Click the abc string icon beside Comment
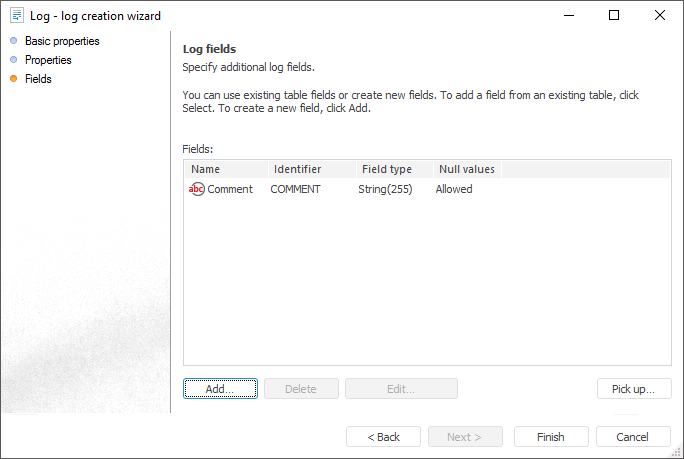The width and height of the screenshot is (684, 459). coord(196,189)
